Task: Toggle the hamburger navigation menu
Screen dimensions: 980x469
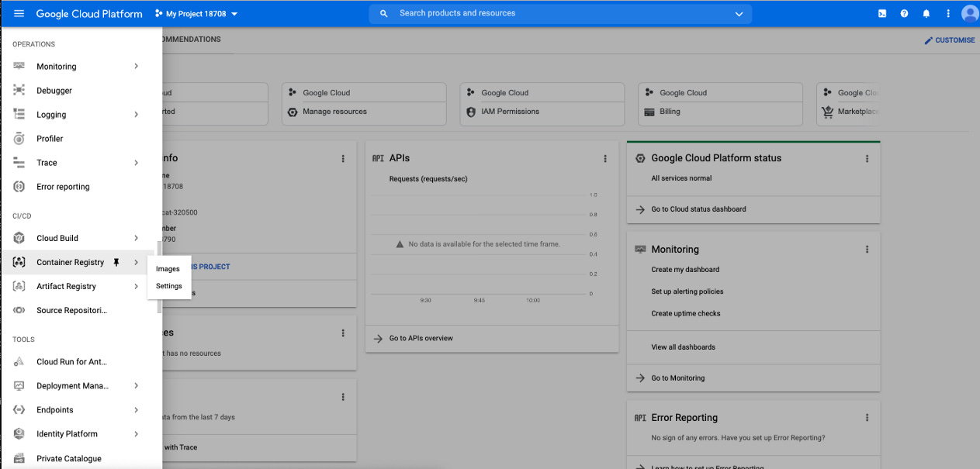Action: 19,14
